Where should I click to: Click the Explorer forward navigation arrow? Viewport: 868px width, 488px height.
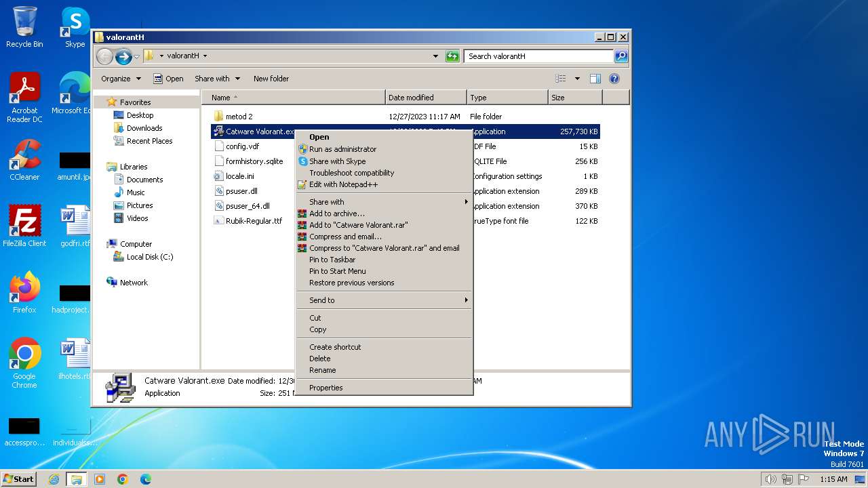pos(123,56)
